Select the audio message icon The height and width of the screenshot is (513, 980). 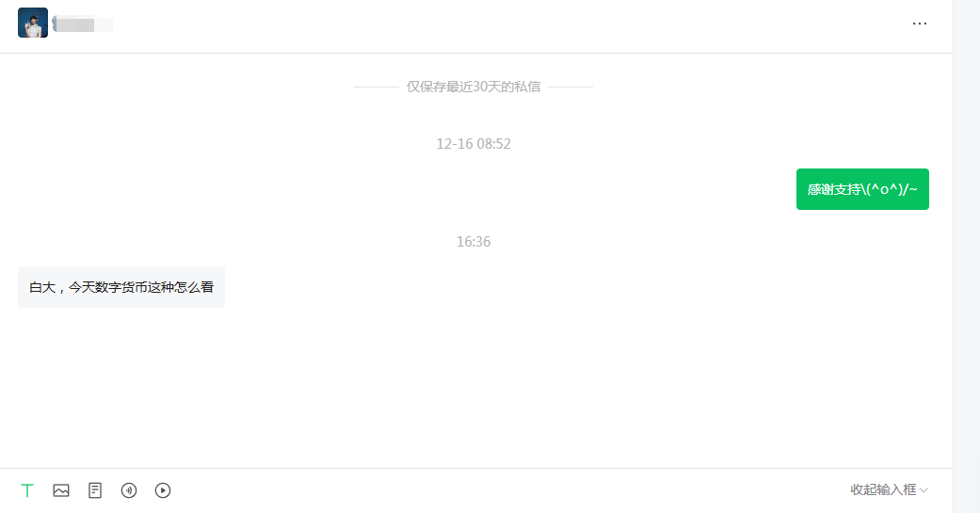(129, 490)
